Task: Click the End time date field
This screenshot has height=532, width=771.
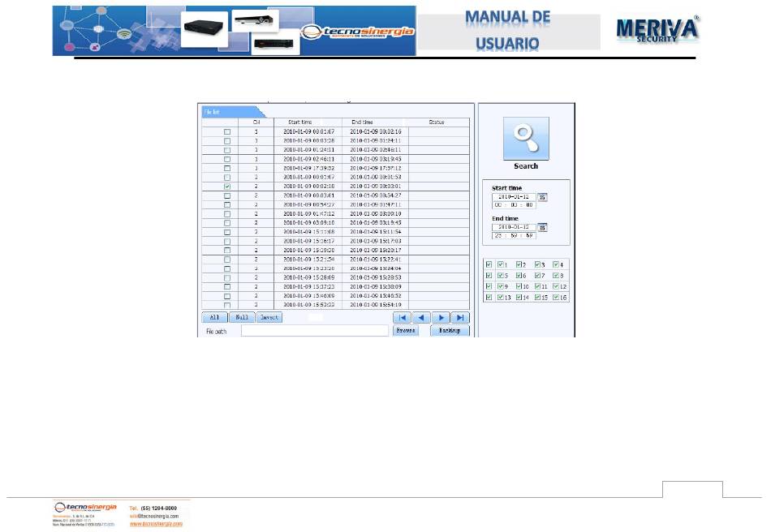Action: pyautogui.click(x=513, y=226)
